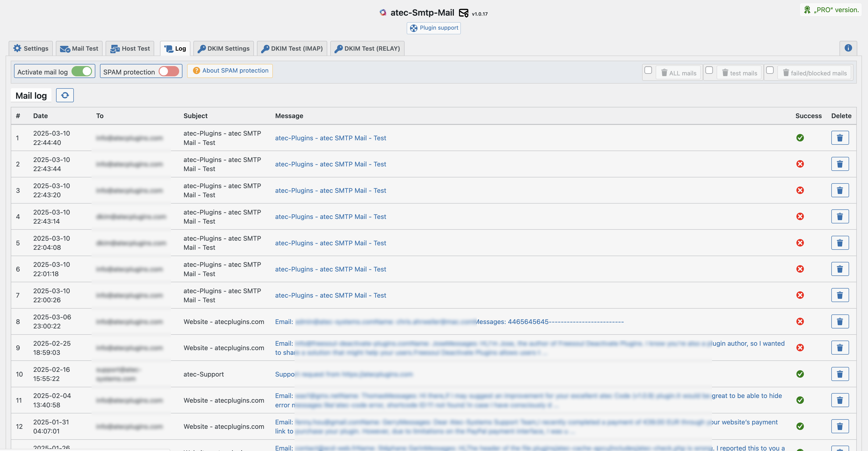Screen dimensions: 868x451
Task: Click date cell 2025-01-31 04:07:01
Action: [x=51, y=427]
